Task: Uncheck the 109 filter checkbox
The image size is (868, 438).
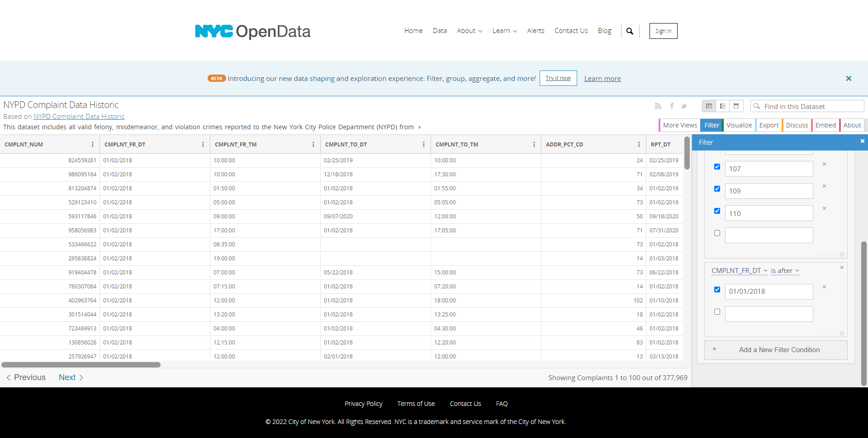Action: (717, 189)
